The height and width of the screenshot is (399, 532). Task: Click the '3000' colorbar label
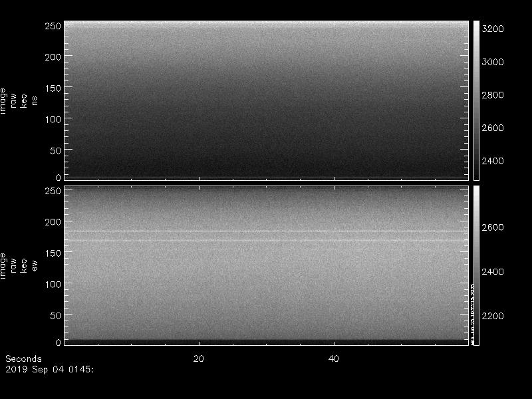click(493, 62)
